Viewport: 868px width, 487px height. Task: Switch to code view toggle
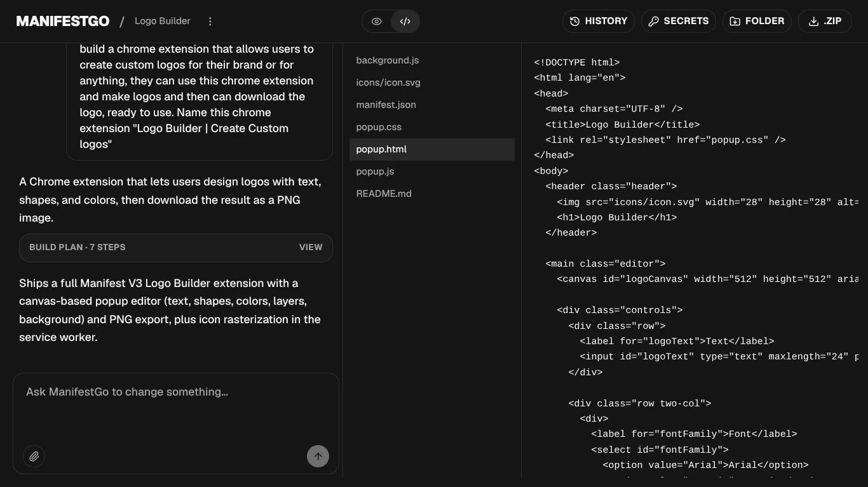tap(405, 21)
